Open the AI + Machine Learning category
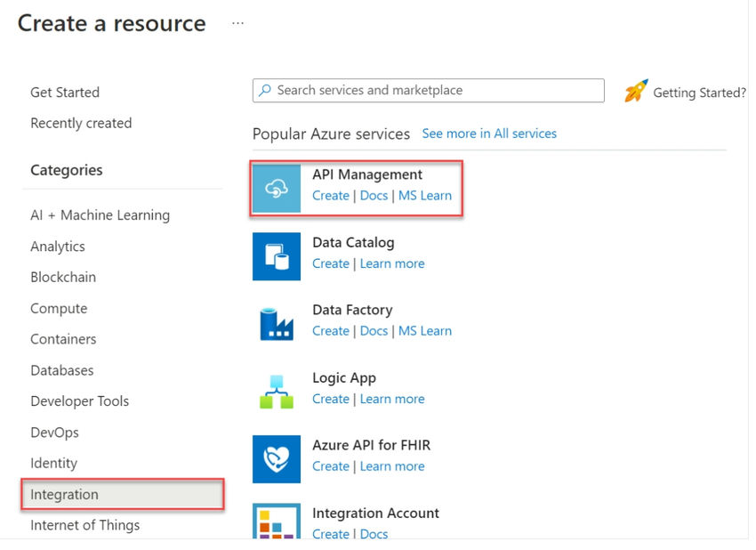756x550 pixels. coord(100,214)
